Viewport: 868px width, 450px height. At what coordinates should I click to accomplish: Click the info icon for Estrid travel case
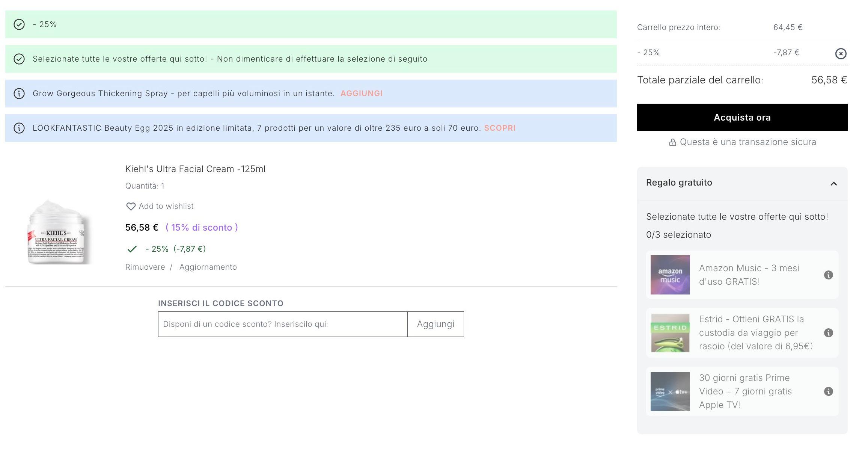coord(828,333)
